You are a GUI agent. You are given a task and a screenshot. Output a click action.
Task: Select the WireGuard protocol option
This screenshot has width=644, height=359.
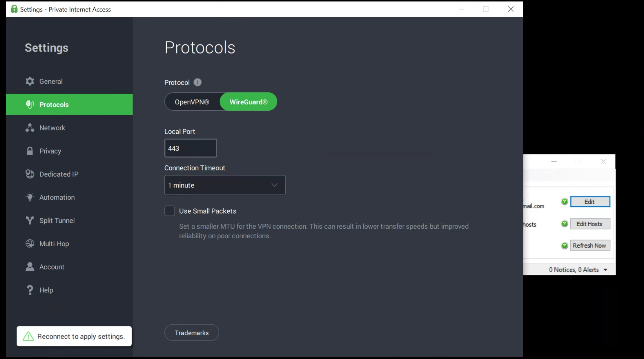(x=249, y=102)
